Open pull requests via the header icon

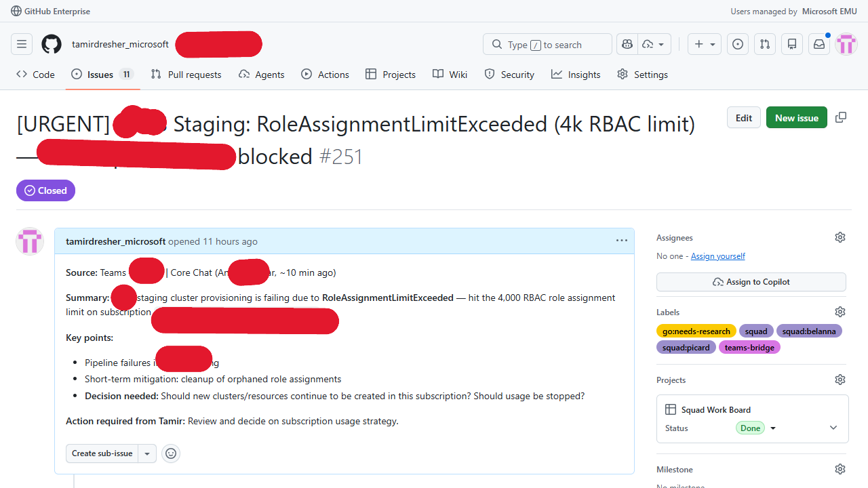click(x=764, y=44)
